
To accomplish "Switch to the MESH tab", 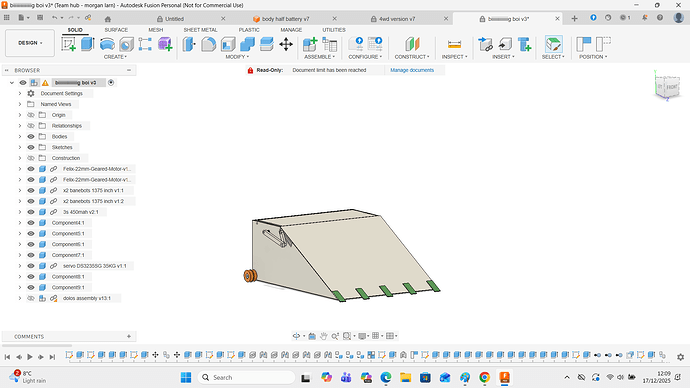I will click(156, 30).
